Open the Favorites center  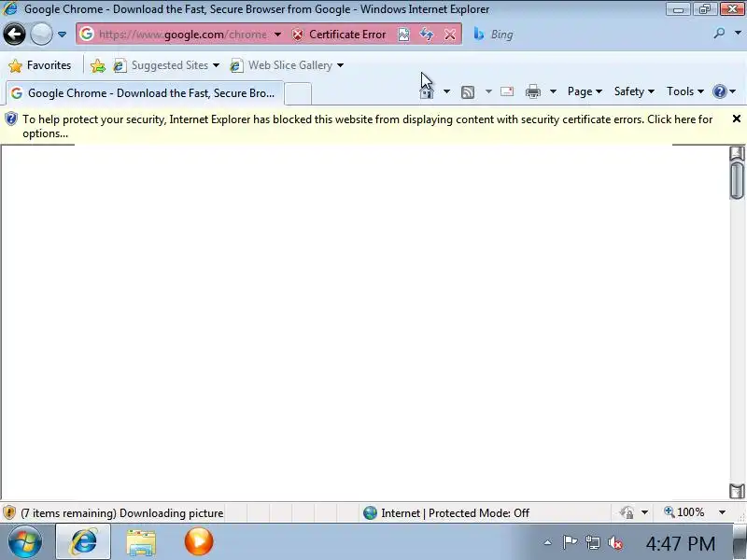(40, 65)
